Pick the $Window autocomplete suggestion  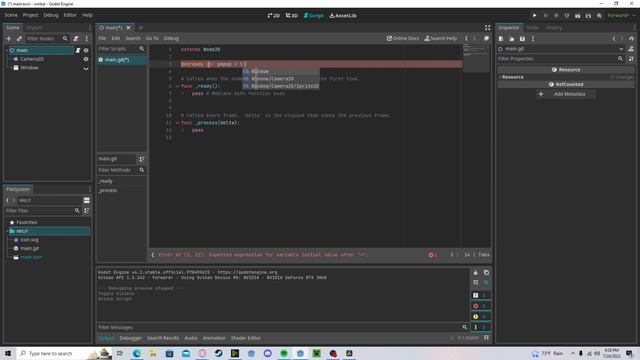(x=281, y=71)
